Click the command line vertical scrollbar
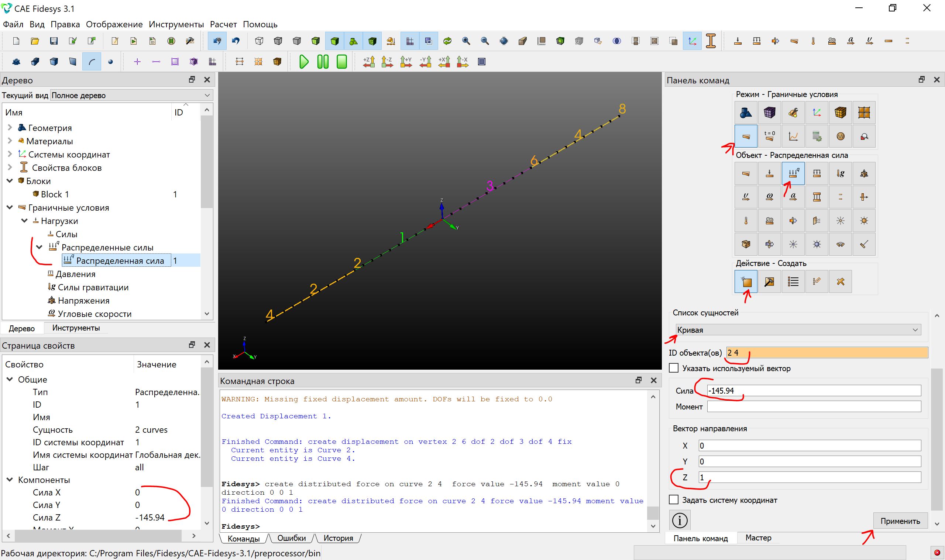The image size is (945, 560). point(653,461)
